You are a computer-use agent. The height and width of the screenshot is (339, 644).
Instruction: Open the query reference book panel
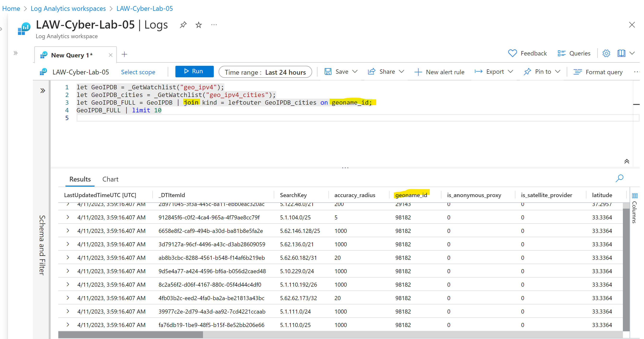tap(621, 53)
